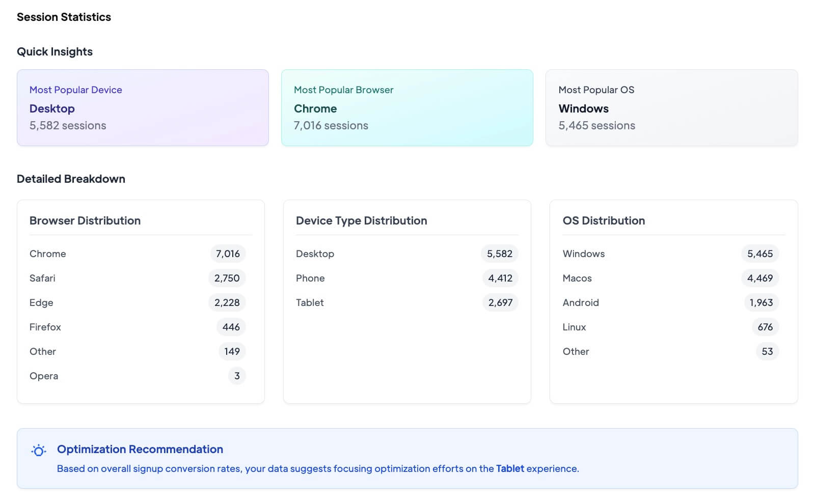This screenshot has width=815, height=504.
Task: Click the bold Chrome text in the Quick Insights card
Action: click(315, 108)
